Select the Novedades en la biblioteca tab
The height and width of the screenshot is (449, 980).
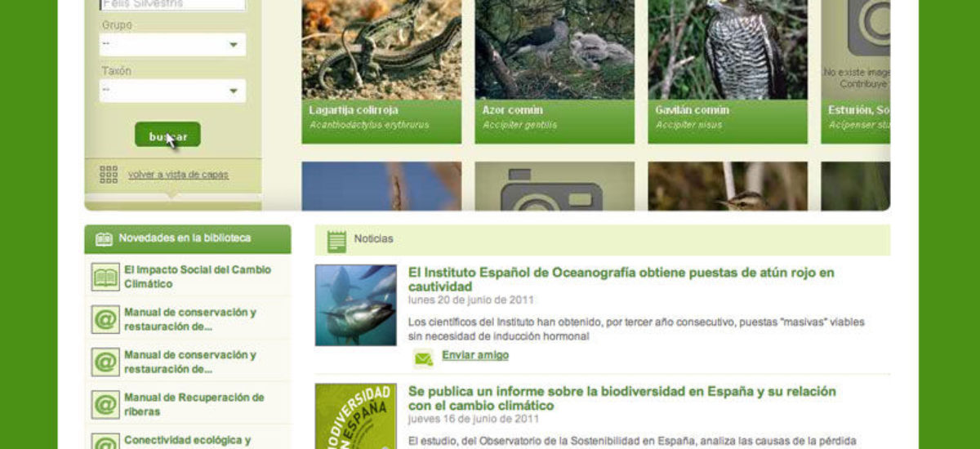tap(187, 239)
